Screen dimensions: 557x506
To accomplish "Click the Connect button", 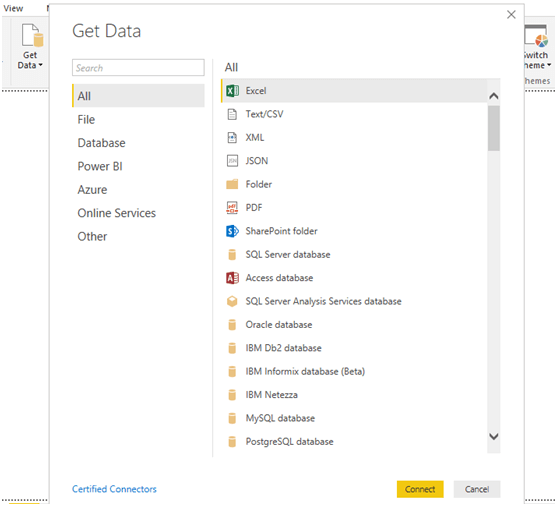I will pyautogui.click(x=420, y=489).
